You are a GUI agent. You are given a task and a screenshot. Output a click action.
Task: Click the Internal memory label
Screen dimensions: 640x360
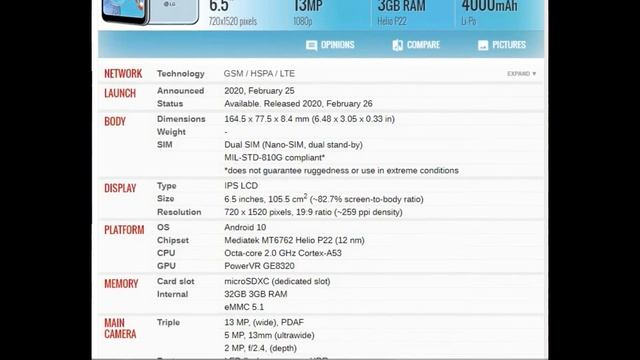[172, 294]
